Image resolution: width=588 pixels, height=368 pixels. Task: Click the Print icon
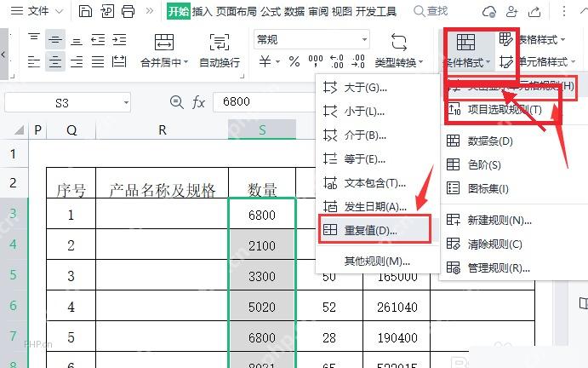pyautogui.click(x=128, y=11)
